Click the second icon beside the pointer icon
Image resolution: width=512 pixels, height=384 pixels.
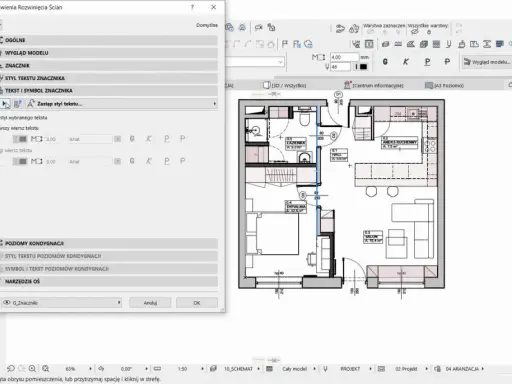(x=18, y=104)
